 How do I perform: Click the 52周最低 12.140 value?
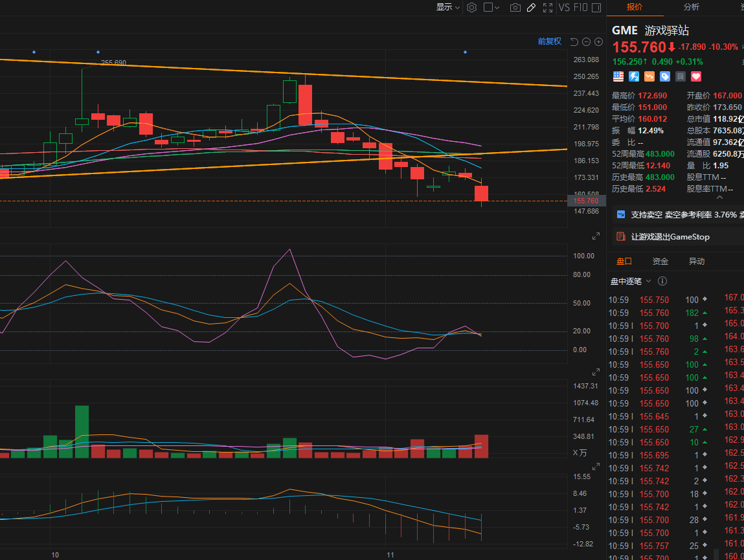[658, 165]
